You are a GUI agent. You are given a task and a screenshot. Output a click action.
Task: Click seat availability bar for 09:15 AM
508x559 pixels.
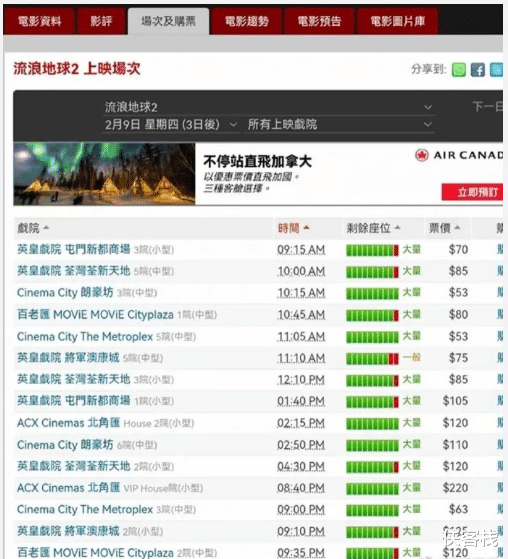[x=372, y=250]
